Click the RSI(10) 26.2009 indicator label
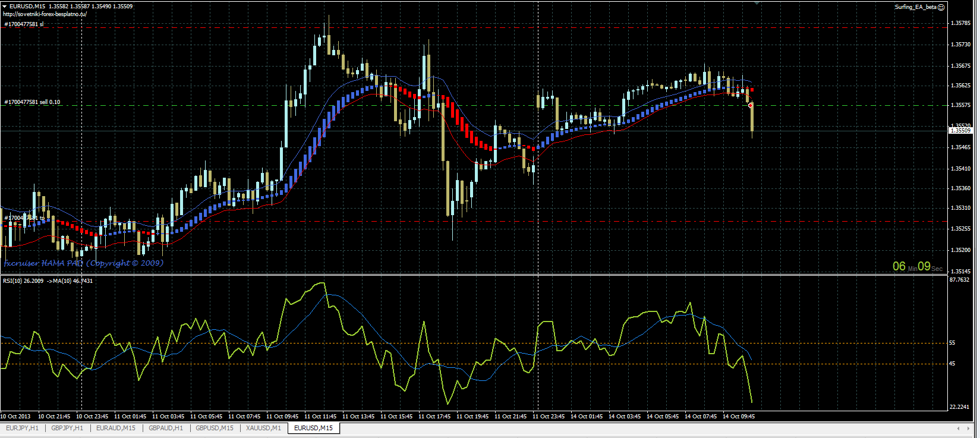 (x=23, y=281)
